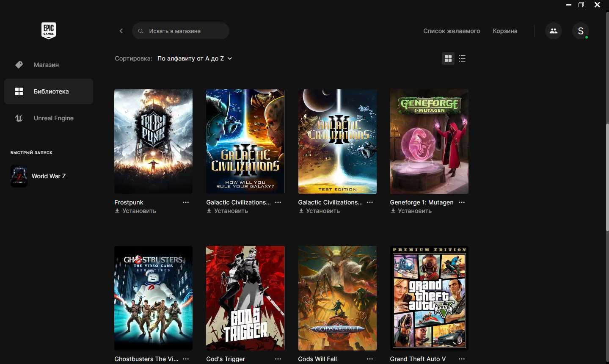Open the Geneforge 1 Mutagen cover thumbnail

pos(429,141)
